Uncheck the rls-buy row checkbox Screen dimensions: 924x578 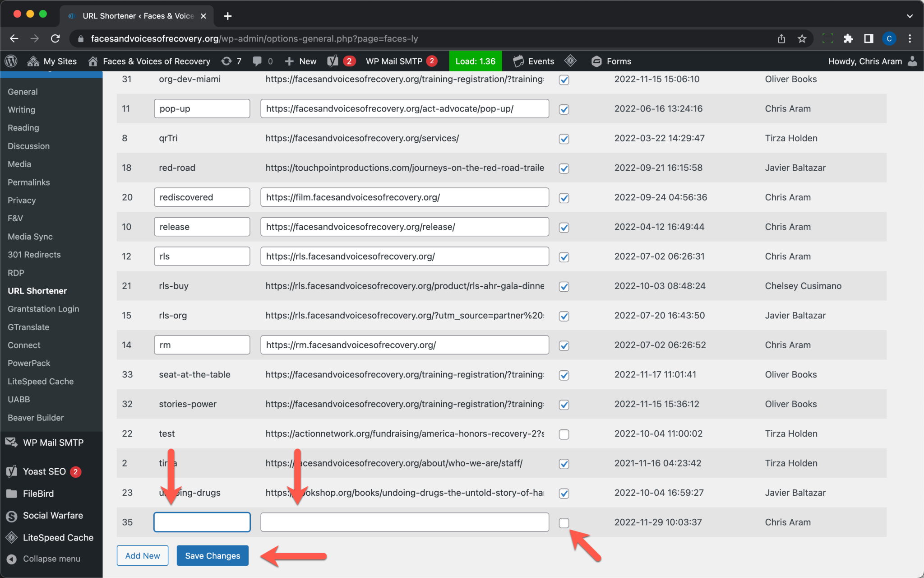564,286
